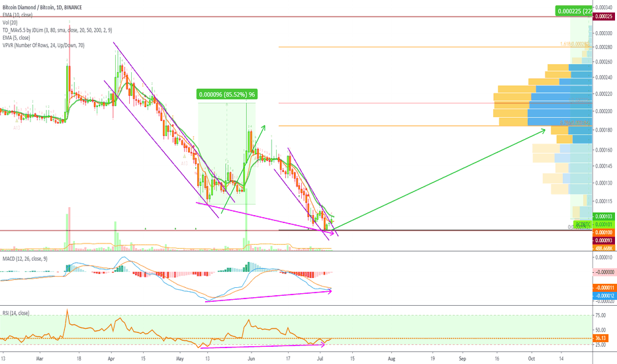Click the green 0.000225 target label

coord(574,11)
